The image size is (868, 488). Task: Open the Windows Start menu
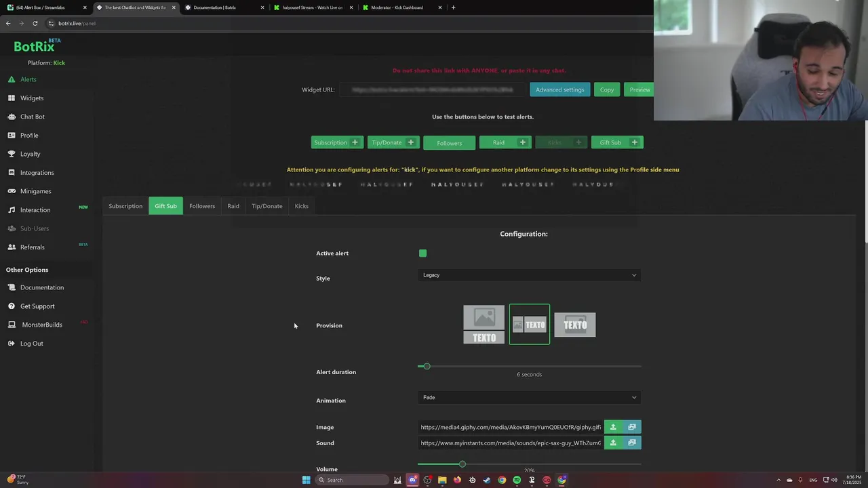click(306, 480)
